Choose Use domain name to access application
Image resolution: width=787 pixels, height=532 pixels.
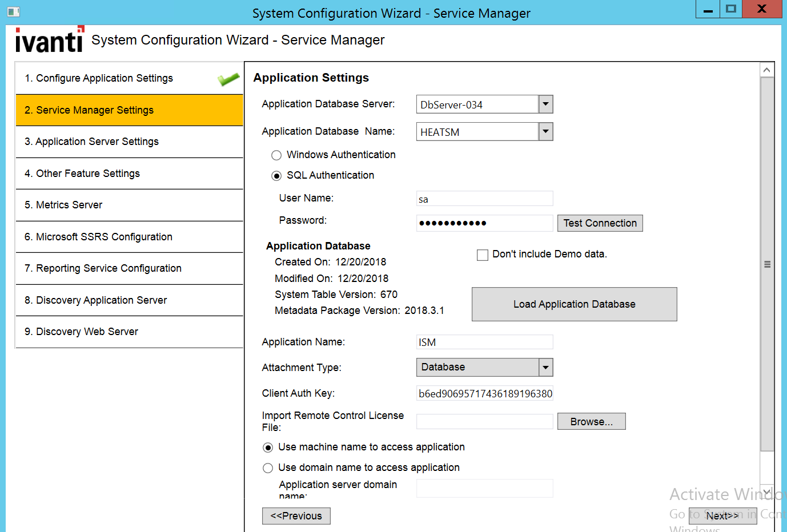267,467
